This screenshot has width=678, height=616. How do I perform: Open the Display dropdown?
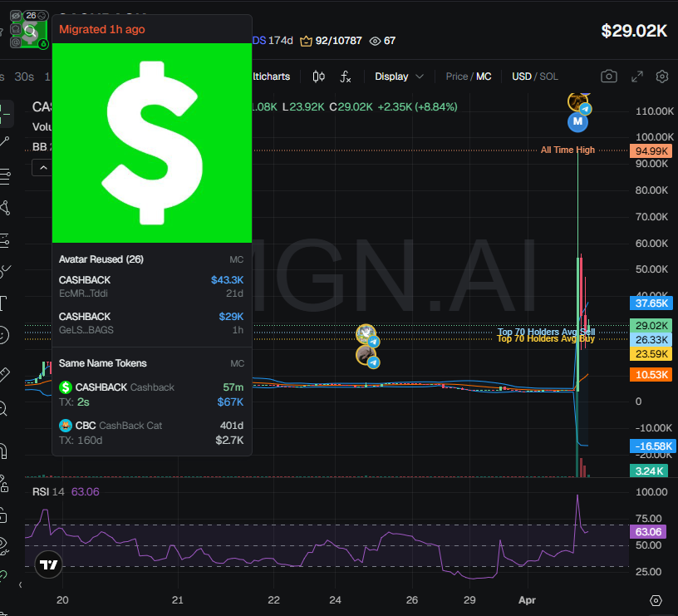(x=399, y=76)
